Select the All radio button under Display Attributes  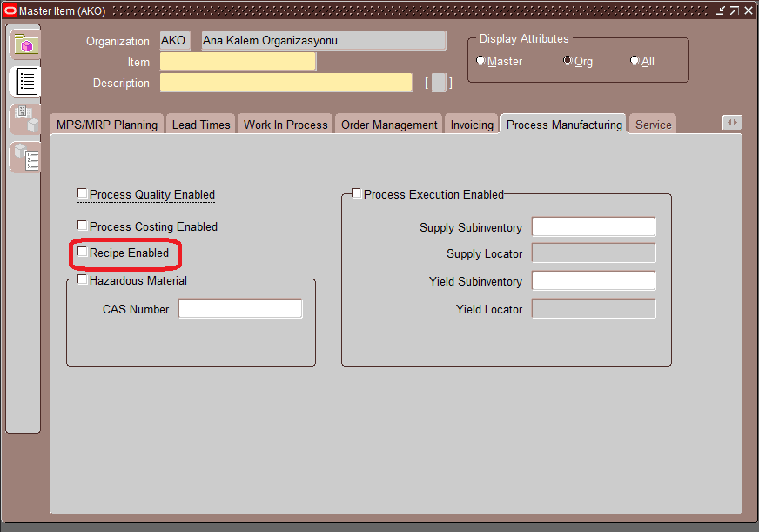pyautogui.click(x=635, y=60)
